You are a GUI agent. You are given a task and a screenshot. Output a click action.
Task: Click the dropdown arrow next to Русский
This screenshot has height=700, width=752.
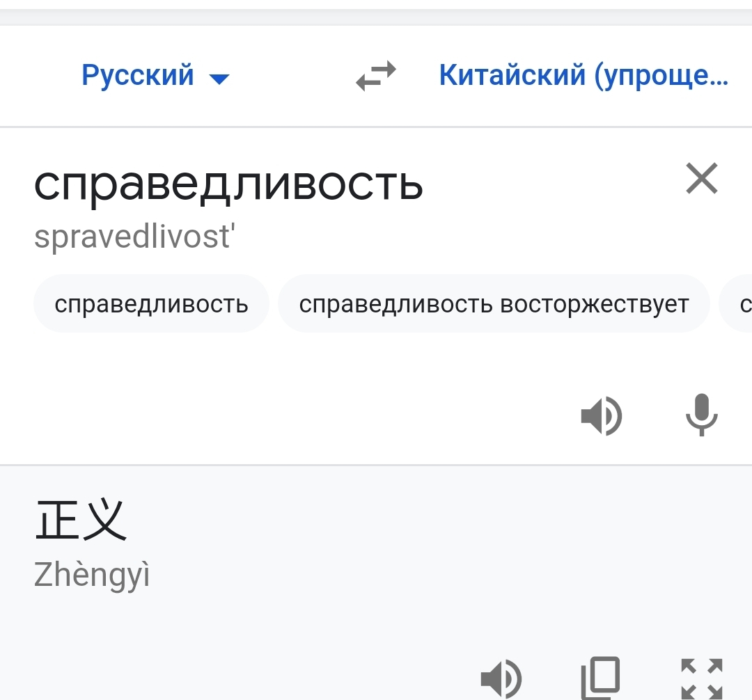pyautogui.click(x=219, y=79)
